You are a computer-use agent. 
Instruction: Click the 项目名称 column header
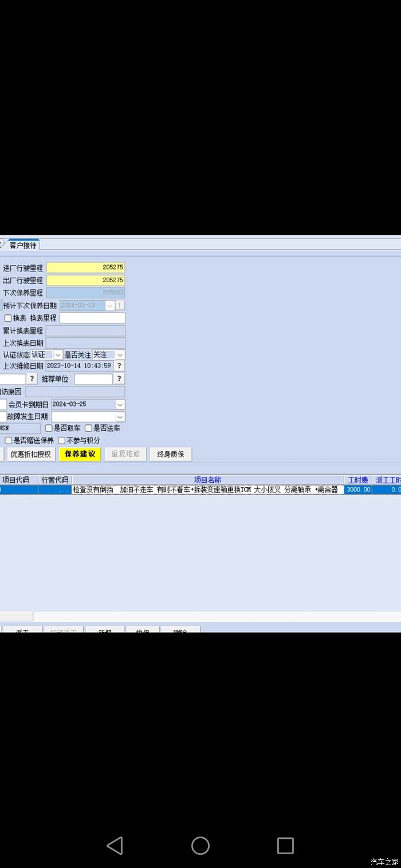click(x=207, y=480)
